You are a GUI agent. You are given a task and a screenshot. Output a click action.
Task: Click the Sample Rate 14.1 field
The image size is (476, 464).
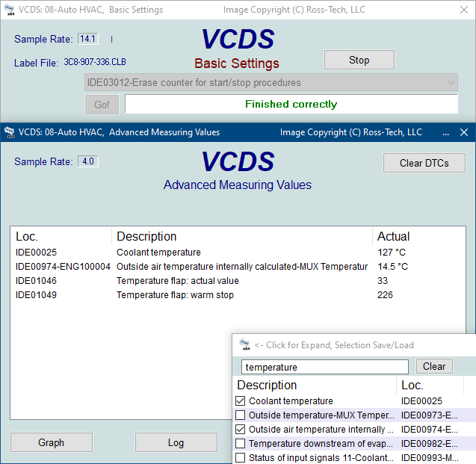[x=88, y=39]
